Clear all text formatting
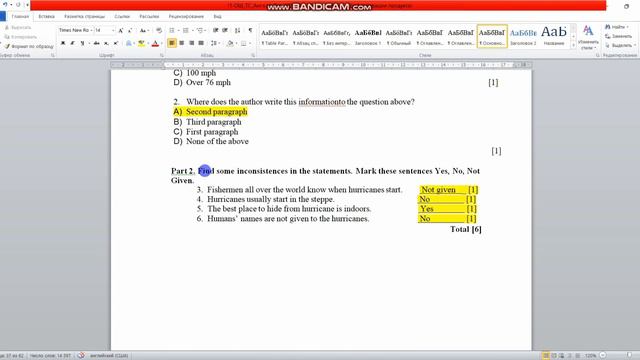The image size is (640, 360). 159,31
